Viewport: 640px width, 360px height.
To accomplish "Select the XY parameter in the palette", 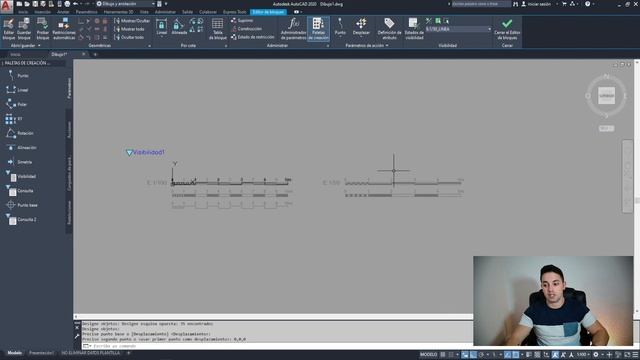I will tap(14, 119).
